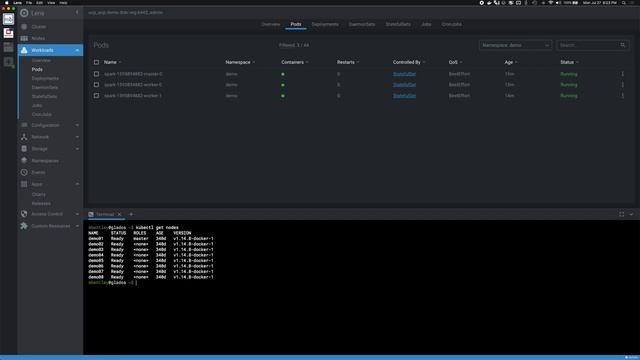The height and width of the screenshot is (360, 640).
Task: Collapse the terminal dock panel
Action: [631, 214]
